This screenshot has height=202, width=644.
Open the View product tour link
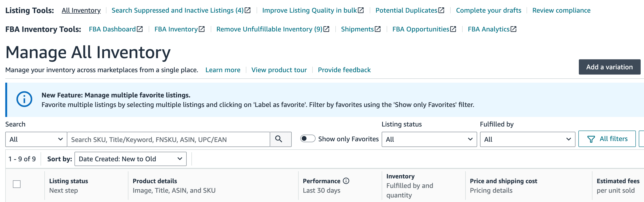(279, 70)
